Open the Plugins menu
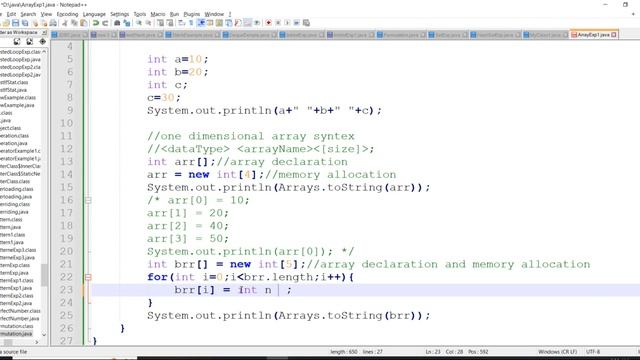The width and height of the screenshot is (640, 360). tap(192, 14)
